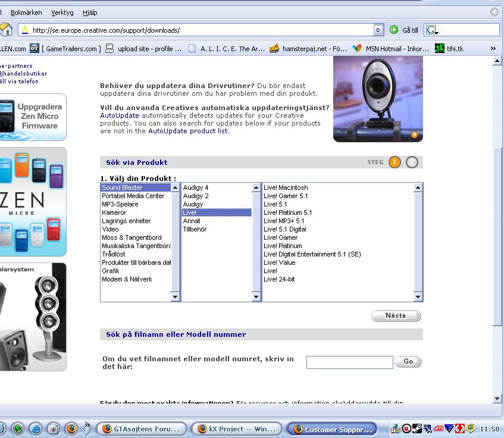
Task: Select MP3-Spelare in the product list
Action: pyautogui.click(x=136, y=204)
